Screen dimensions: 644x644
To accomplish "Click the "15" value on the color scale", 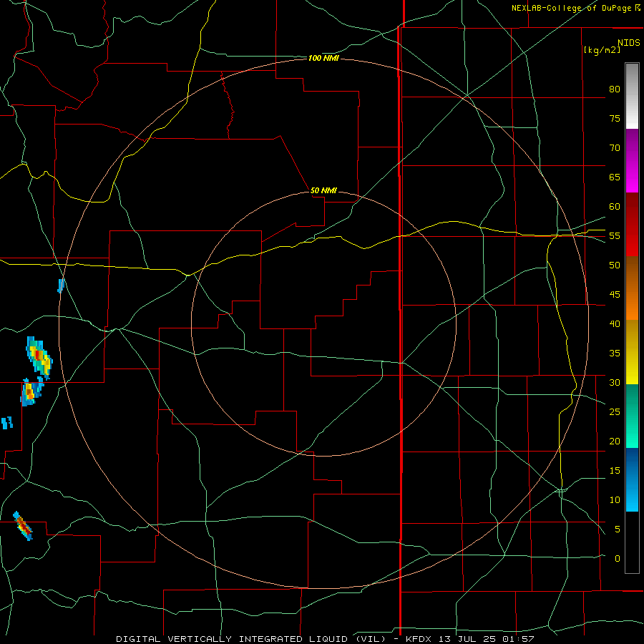I will 615,470.
